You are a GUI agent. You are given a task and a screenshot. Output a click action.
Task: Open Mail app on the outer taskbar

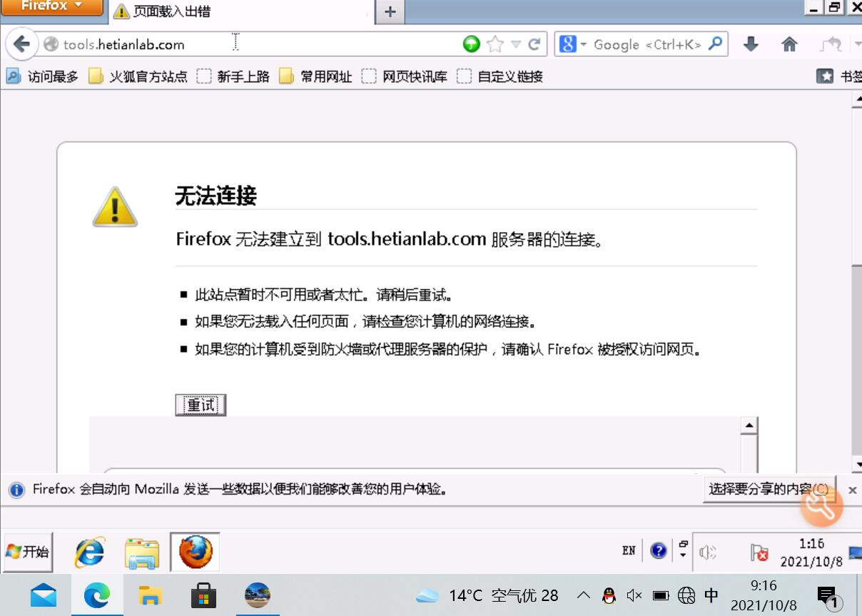click(44, 595)
